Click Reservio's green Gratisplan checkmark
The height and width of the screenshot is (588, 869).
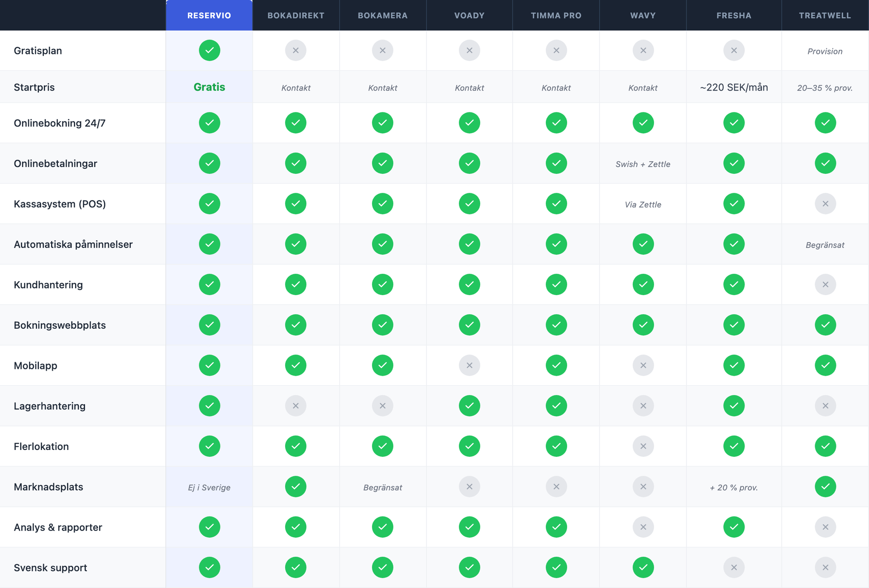[209, 50]
